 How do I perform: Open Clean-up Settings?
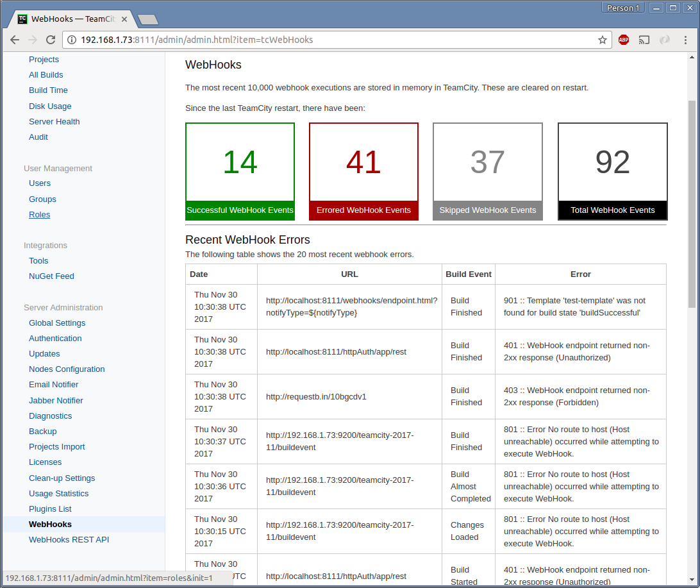click(x=62, y=478)
